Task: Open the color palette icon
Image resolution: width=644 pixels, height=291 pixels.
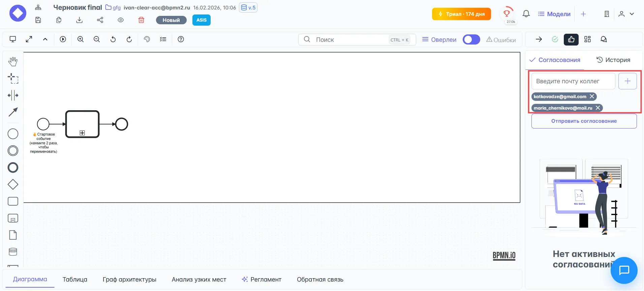Action: 147,39
